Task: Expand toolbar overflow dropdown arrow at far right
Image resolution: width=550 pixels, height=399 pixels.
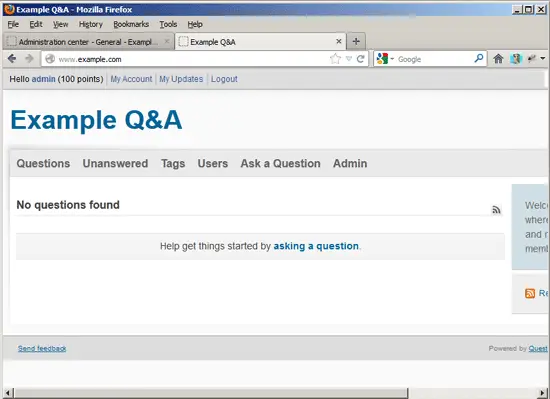Action: [x=543, y=59]
